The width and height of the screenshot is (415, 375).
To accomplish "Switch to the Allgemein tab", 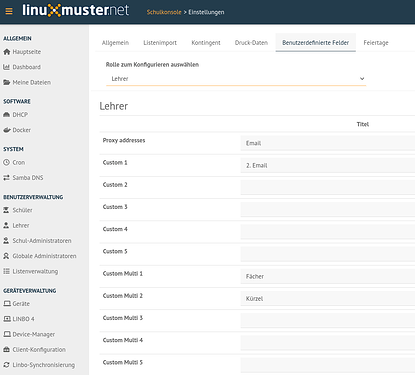I will pos(115,43).
